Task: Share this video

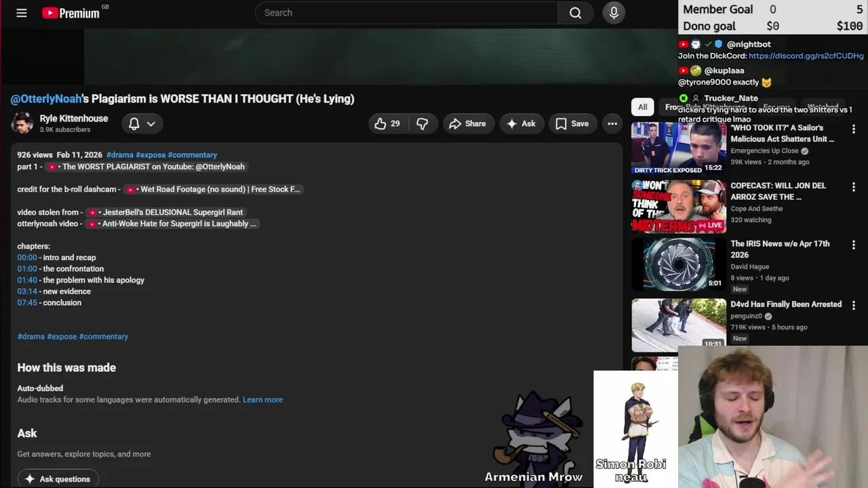Action: pos(467,123)
